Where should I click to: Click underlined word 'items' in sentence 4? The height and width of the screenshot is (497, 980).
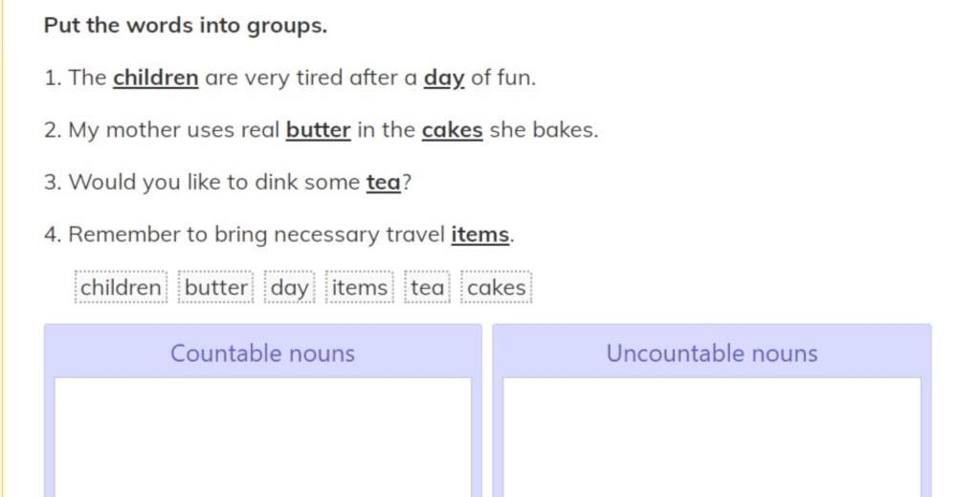click(x=480, y=235)
